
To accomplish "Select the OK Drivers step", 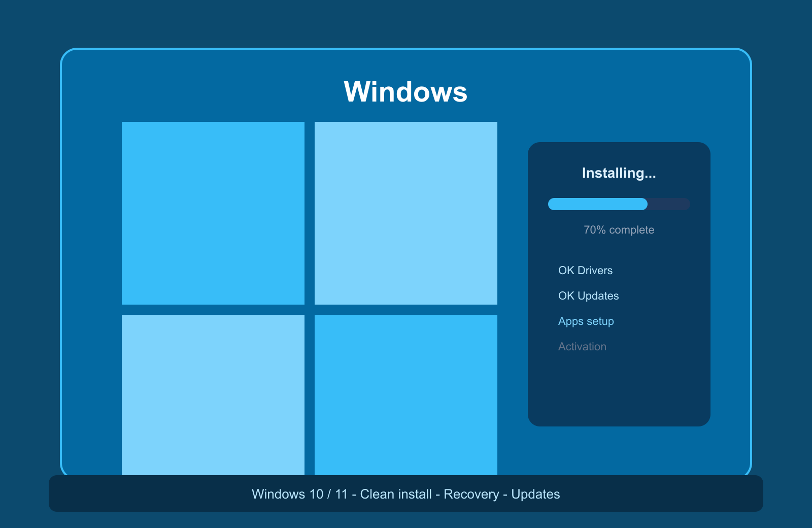I will [x=585, y=271].
